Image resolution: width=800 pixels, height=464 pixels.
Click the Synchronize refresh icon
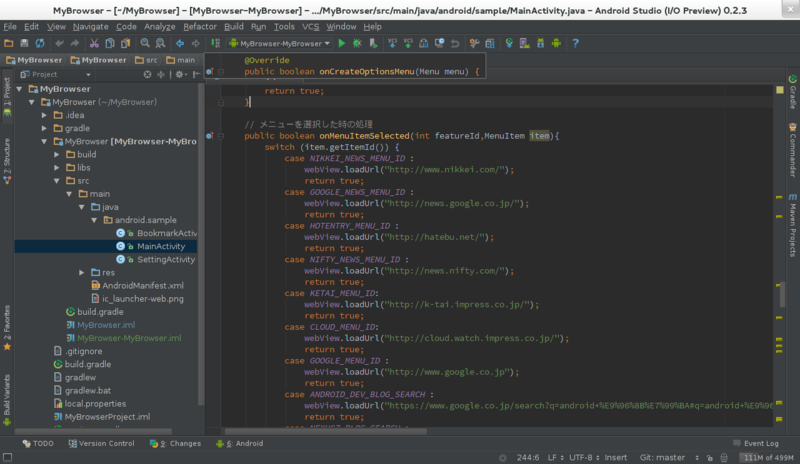40,43
